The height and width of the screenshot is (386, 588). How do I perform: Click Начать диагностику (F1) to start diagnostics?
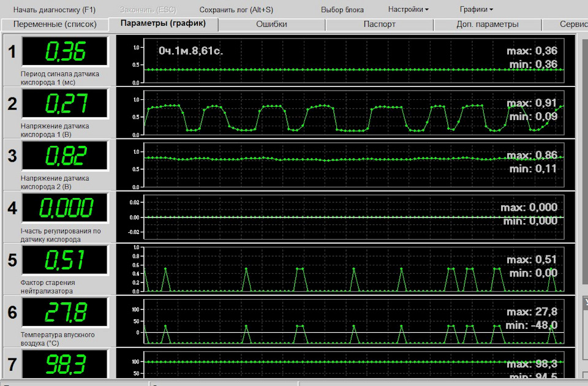pos(54,10)
